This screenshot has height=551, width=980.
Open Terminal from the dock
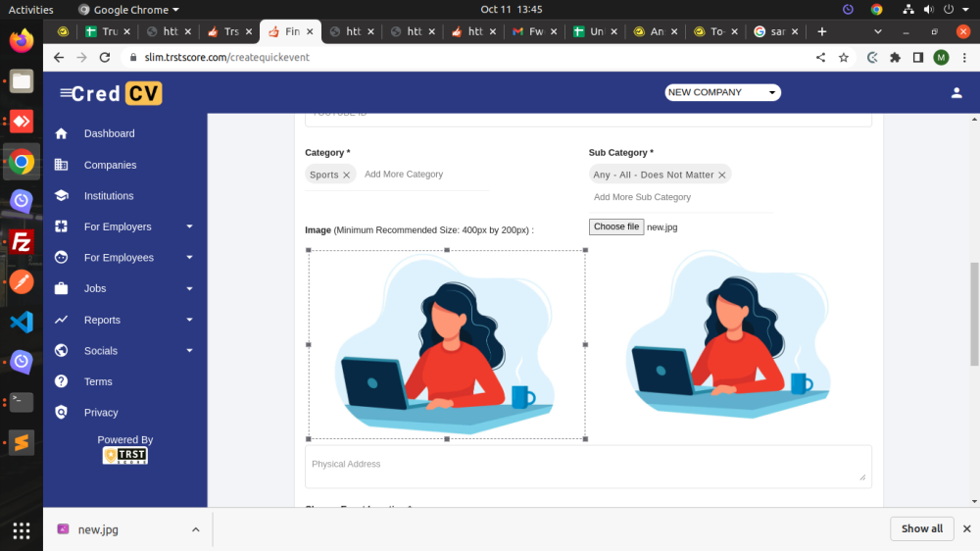22,402
